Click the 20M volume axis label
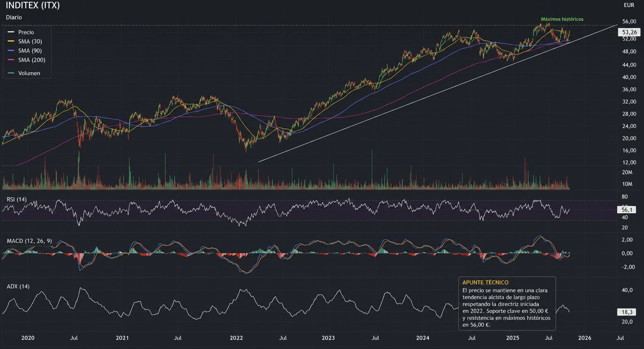 pyautogui.click(x=627, y=172)
